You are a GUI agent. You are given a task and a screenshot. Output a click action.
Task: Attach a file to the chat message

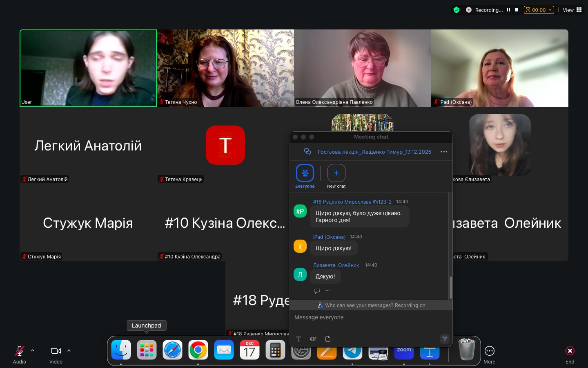[x=327, y=339]
